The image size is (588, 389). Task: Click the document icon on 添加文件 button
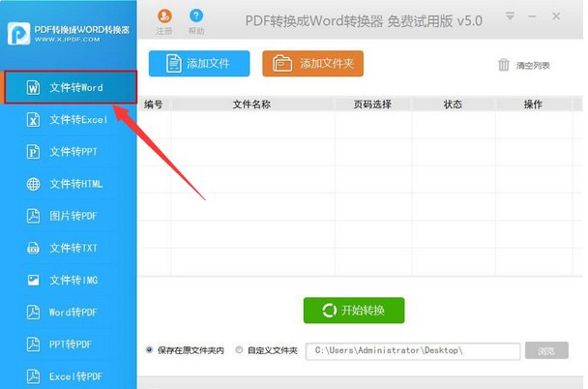coord(174,64)
